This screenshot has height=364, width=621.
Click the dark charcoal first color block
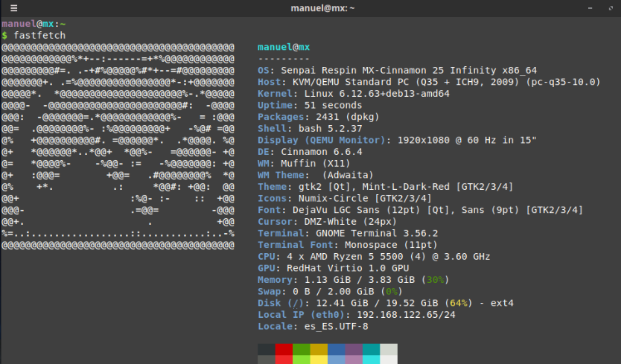267,349
